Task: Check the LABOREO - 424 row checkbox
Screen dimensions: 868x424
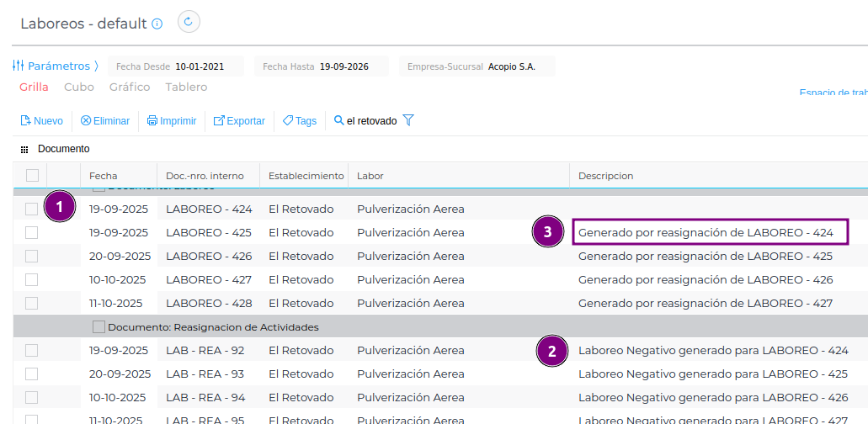Action: [31, 209]
